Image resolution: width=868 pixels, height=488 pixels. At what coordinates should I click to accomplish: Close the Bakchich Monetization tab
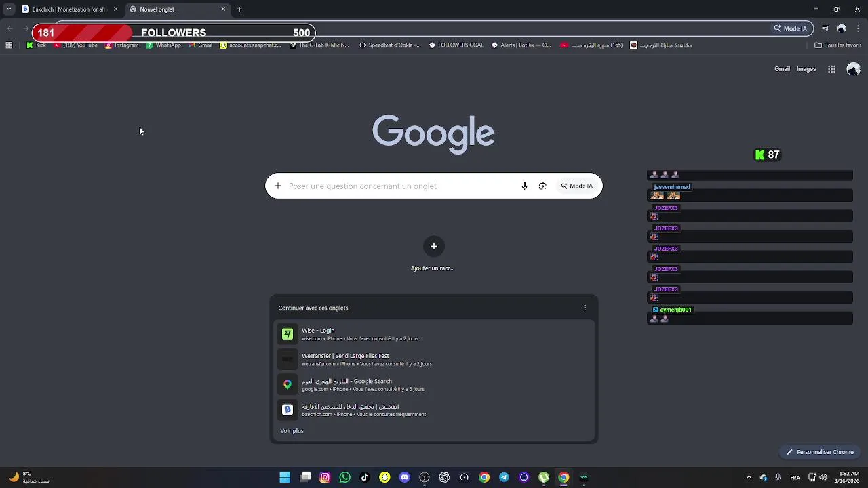(x=115, y=9)
